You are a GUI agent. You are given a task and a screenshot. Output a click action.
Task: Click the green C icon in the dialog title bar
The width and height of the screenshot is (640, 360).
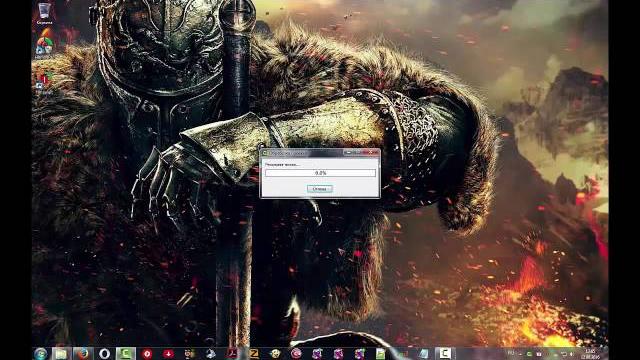tap(265, 153)
